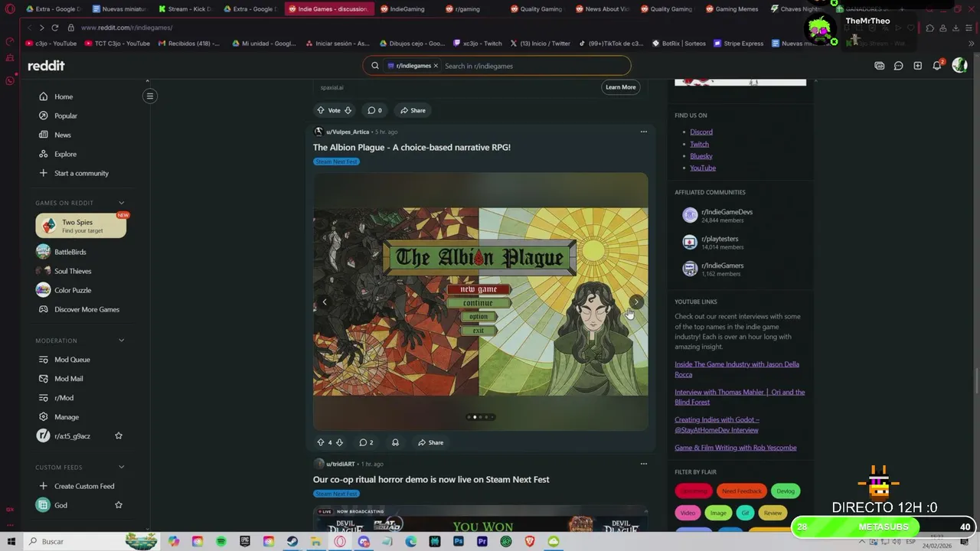Click the browser address bar URL
Viewport: 980px width, 551px height.
(127, 28)
